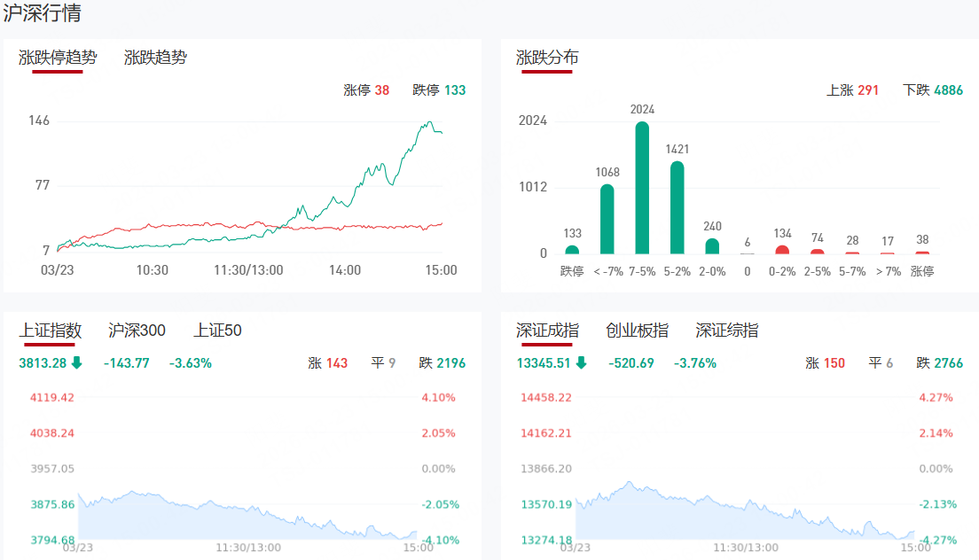This screenshot has height=560, width=979.
Task: Select the 涨跌停趋势 tab
Action: (x=58, y=58)
